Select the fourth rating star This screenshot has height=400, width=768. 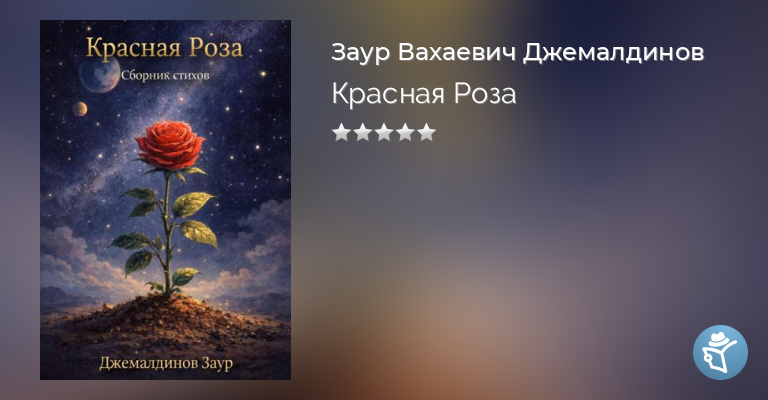tap(406, 132)
